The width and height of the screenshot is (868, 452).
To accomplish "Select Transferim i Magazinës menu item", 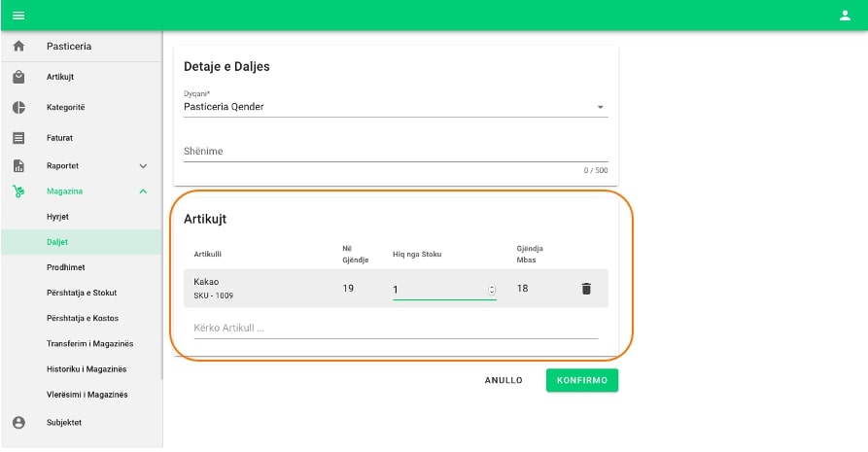I will [89, 344].
